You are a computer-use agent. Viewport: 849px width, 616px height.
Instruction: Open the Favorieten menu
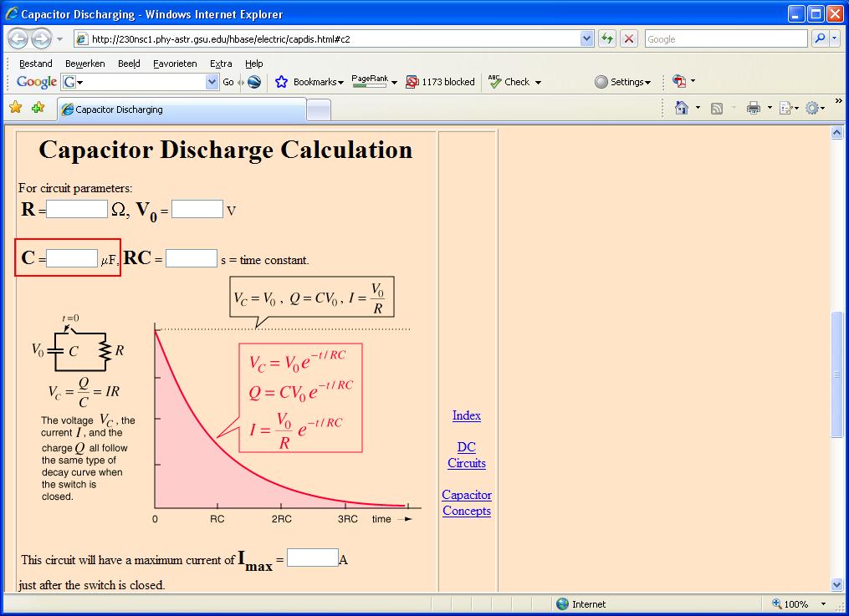(x=175, y=64)
